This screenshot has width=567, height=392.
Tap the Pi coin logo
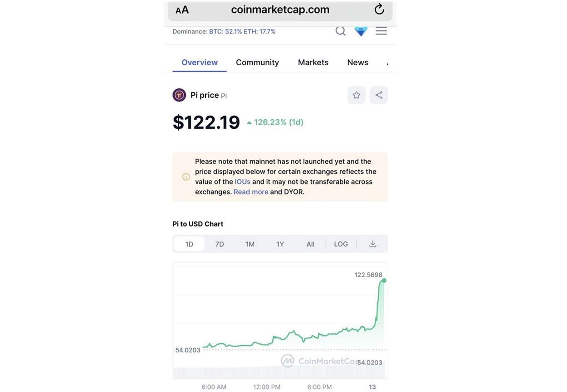click(179, 95)
